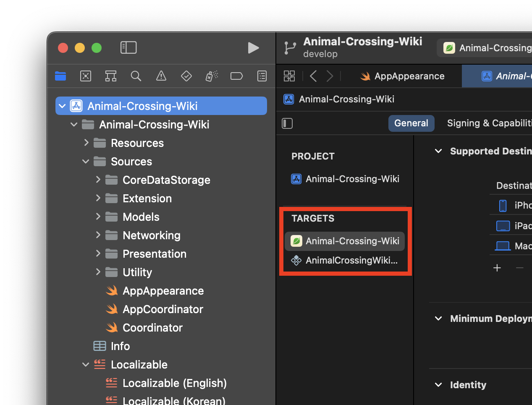Go forward with the right chevron
The height and width of the screenshot is (405, 532).
point(330,76)
